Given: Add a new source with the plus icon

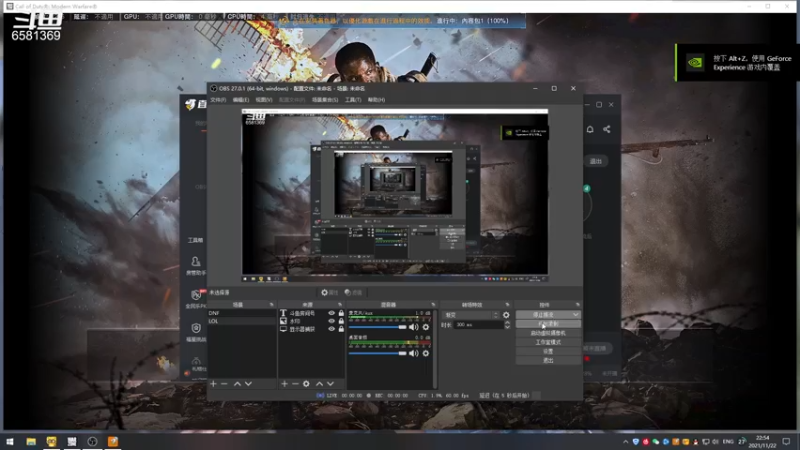Looking at the screenshot, I should (x=284, y=384).
